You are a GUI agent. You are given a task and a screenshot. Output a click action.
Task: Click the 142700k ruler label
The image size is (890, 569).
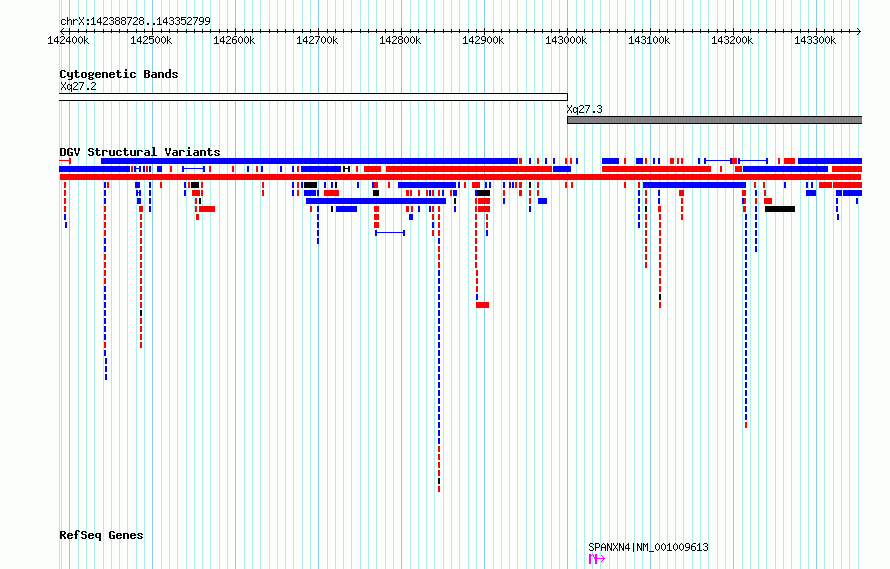click(x=317, y=40)
